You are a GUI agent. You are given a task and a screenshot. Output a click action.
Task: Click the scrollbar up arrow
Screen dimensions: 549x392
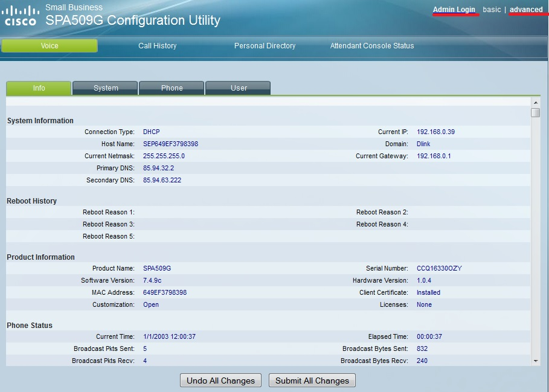point(535,103)
